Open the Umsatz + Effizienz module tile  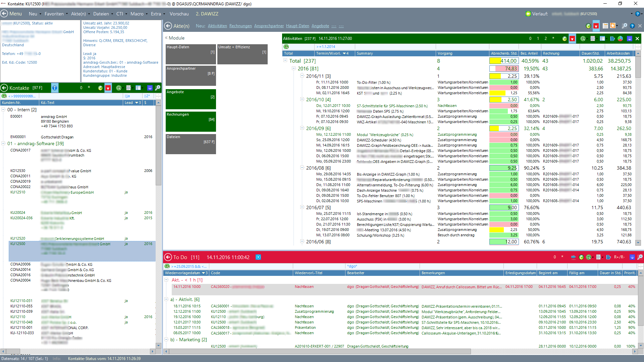pos(243,54)
